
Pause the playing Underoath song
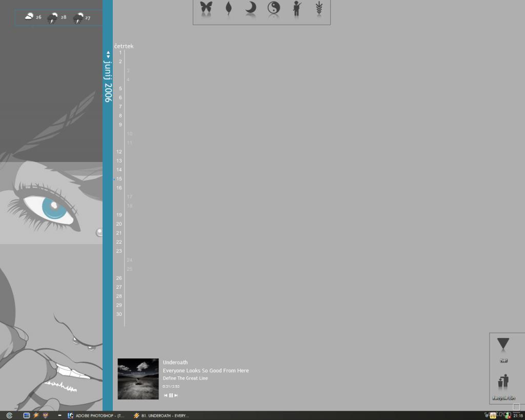pyautogui.click(x=171, y=395)
